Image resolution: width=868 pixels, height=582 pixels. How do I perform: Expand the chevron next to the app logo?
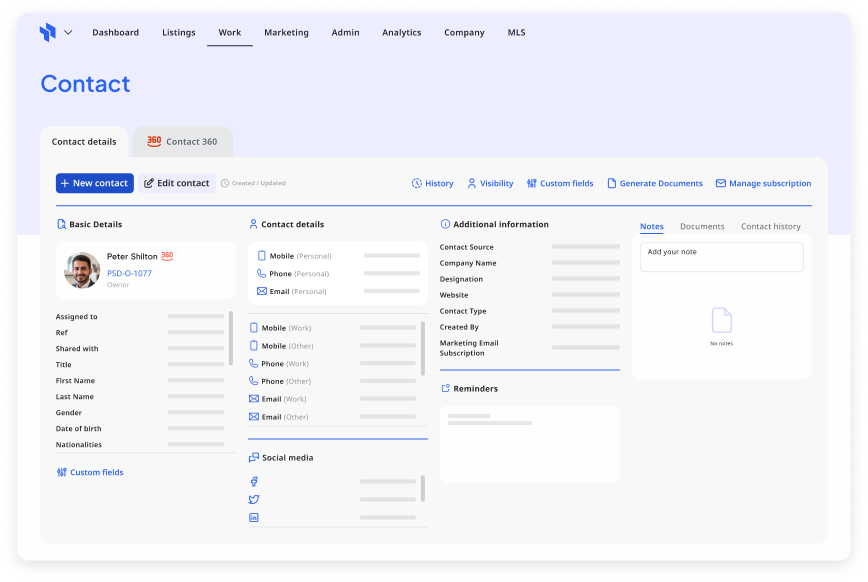[x=66, y=32]
